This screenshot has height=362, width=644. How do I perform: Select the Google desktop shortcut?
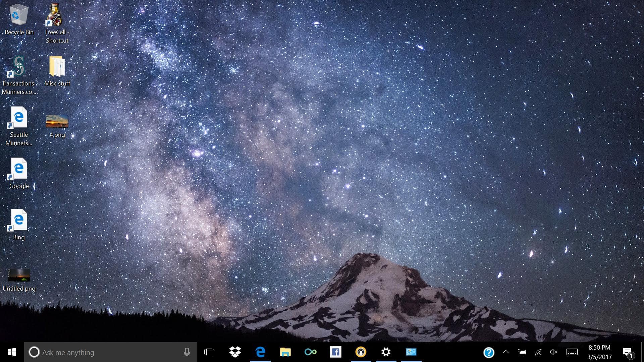19,169
